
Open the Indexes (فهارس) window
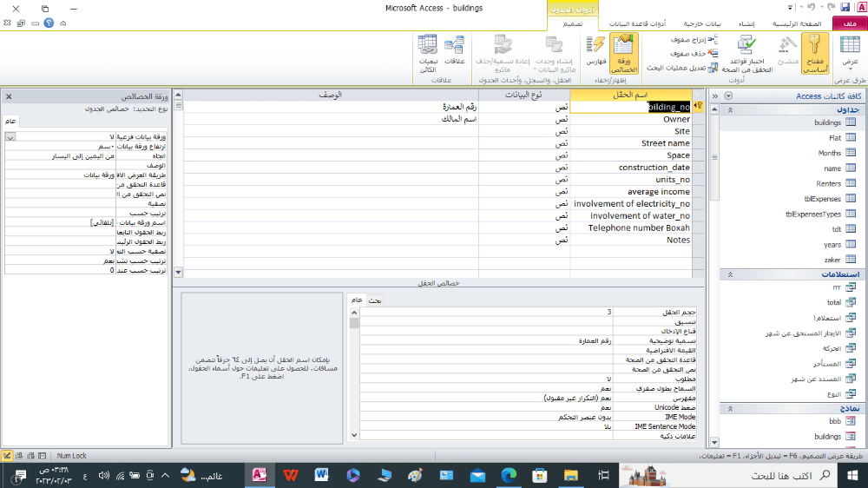[595, 52]
